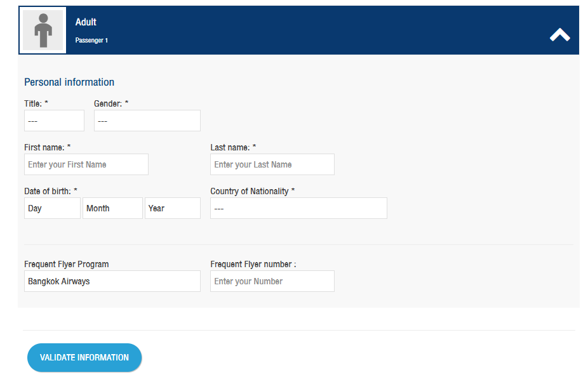Open the Month of birth dropdown
This screenshot has width=588, height=382.
(x=112, y=208)
